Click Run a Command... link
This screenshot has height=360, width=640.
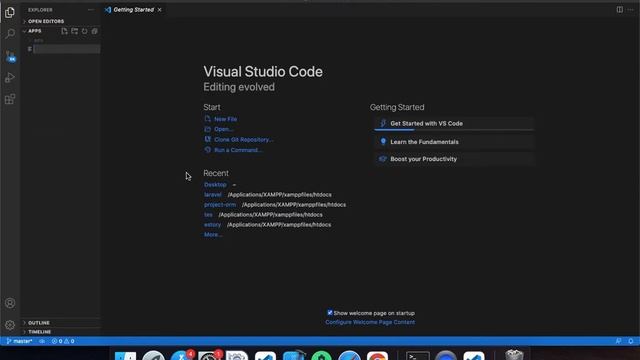click(x=238, y=150)
